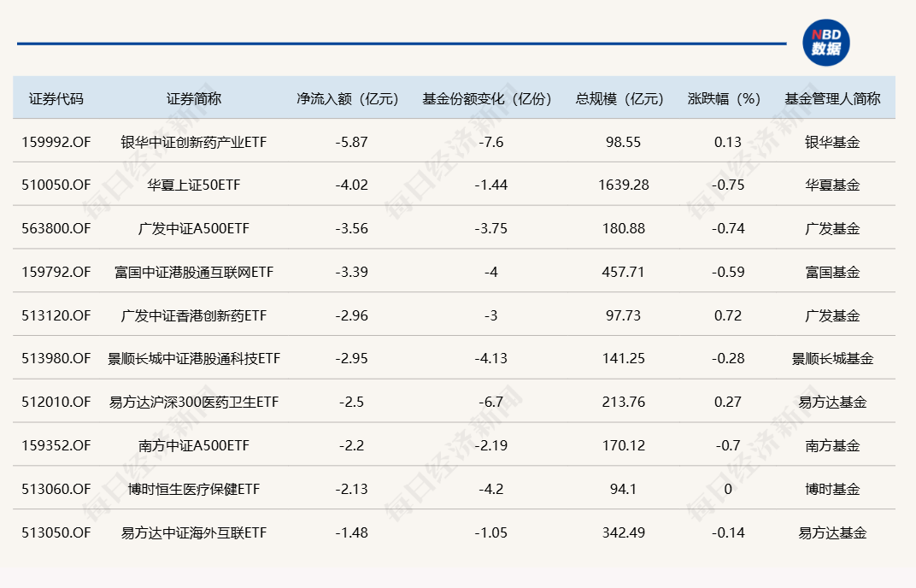916x588 pixels.
Task: Click the total size value 1639.28
Action: pos(623,185)
